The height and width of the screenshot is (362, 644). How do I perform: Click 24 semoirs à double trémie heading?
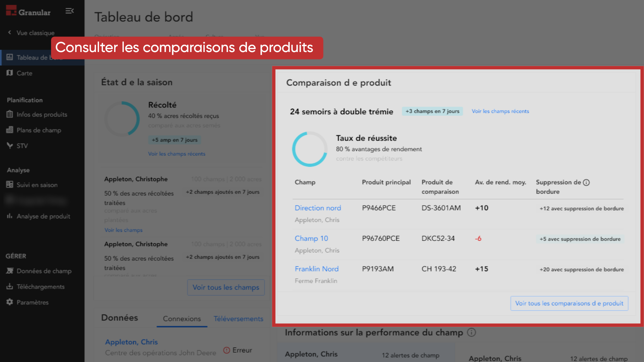pos(341,112)
